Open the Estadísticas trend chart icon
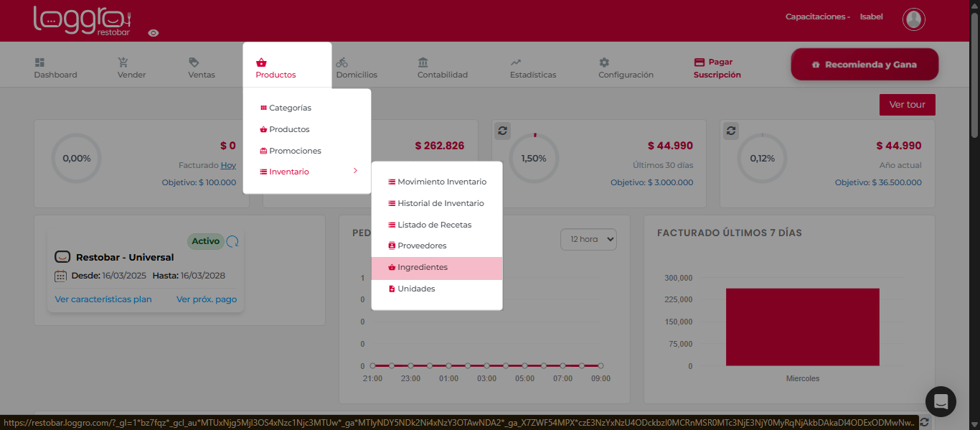The image size is (980, 430). 516,62
